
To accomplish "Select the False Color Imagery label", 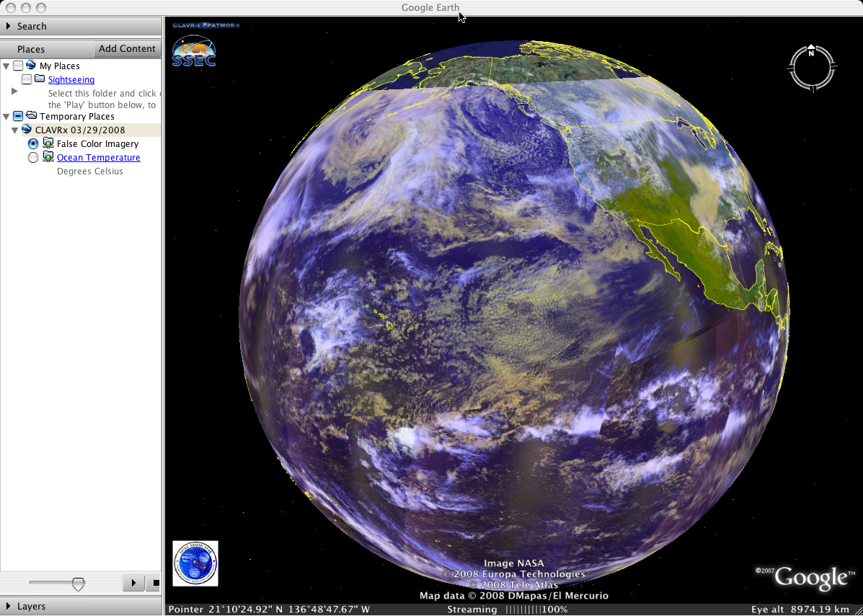I will (x=97, y=143).
